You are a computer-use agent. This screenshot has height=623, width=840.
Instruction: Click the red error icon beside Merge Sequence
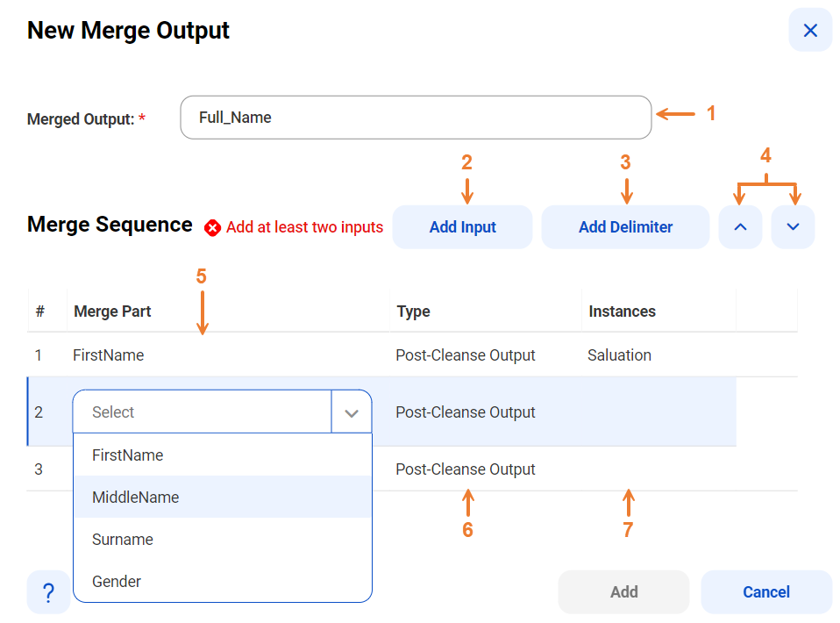(x=212, y=228)
